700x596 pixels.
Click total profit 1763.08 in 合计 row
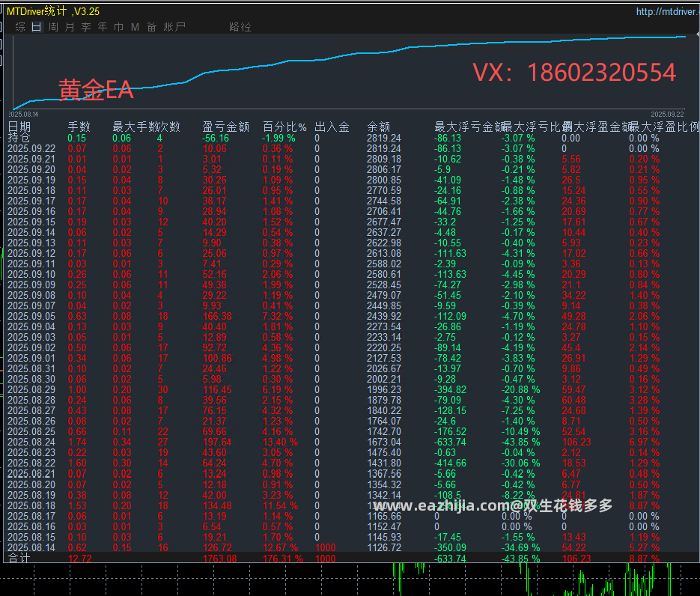[219, 558]
